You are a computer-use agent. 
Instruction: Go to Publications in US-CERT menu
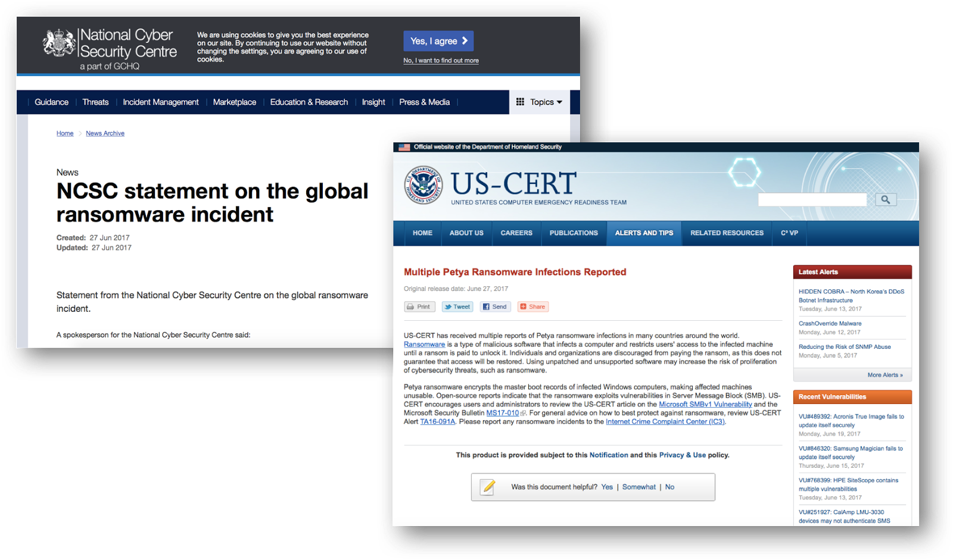[573, 233]
